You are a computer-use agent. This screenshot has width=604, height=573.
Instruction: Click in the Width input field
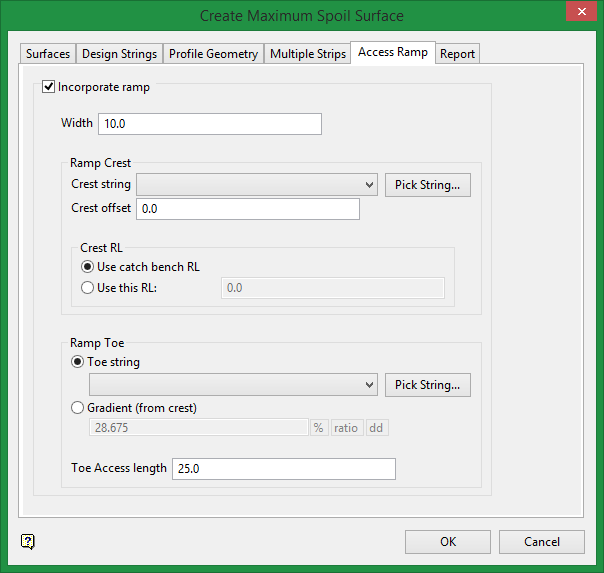(209, 124)
